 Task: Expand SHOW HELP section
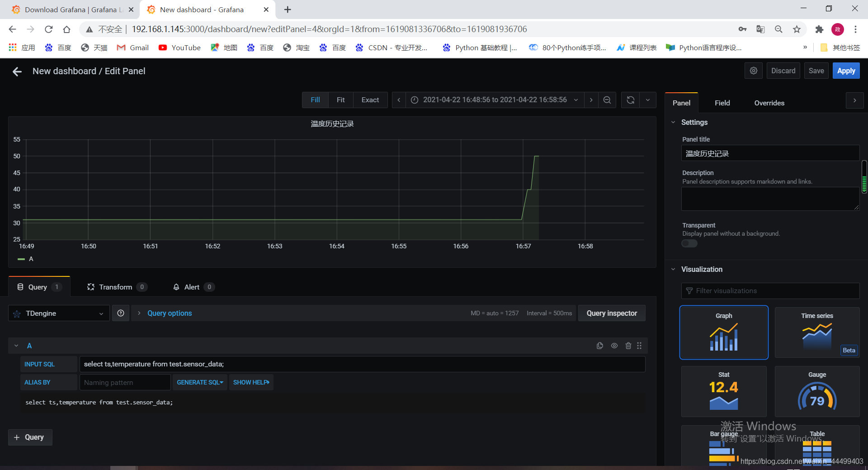(251, 382)
